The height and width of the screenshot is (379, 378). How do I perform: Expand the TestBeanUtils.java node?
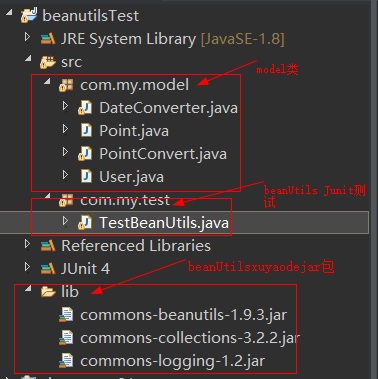click(x=66, y=221)
